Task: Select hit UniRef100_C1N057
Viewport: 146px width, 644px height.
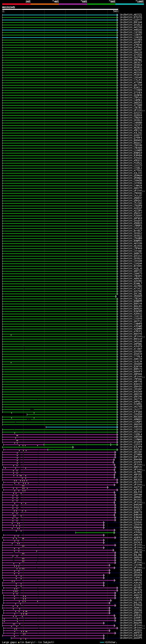Action: pos(131,35)
